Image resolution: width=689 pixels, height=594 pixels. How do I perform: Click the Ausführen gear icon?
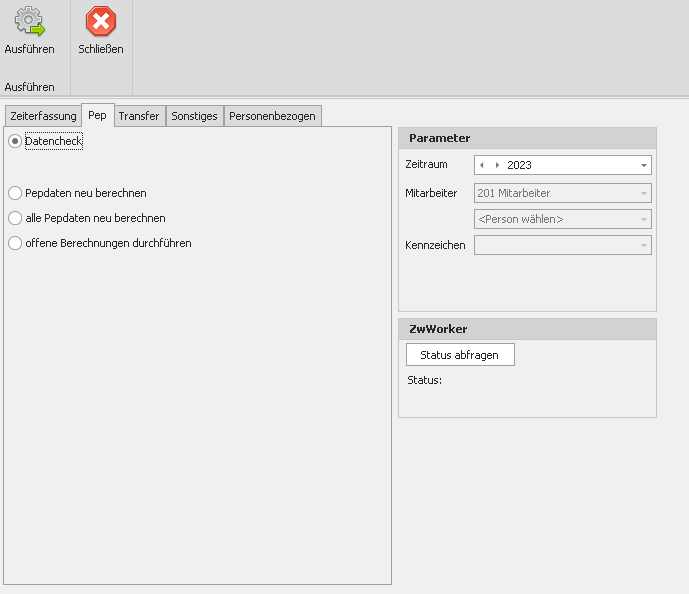29,22
